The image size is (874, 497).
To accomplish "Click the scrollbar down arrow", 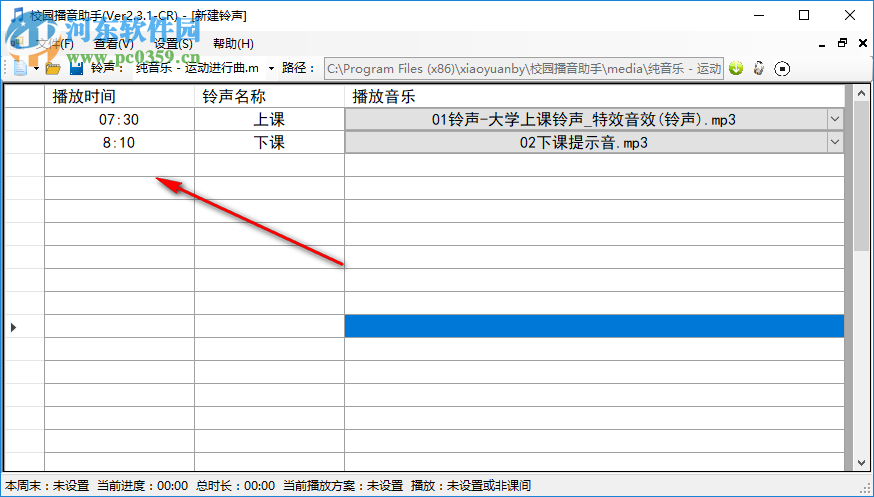I will click(861, 462).
